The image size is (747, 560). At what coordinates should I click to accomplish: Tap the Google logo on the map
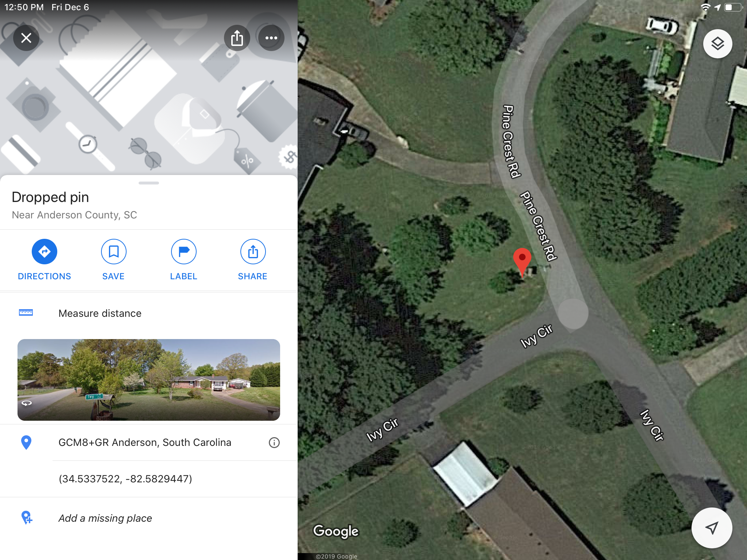tap(336, 531)
